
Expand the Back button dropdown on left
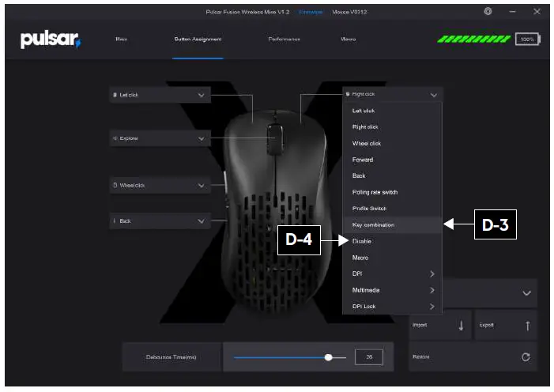pyautogui.click(x=160, y=221)
